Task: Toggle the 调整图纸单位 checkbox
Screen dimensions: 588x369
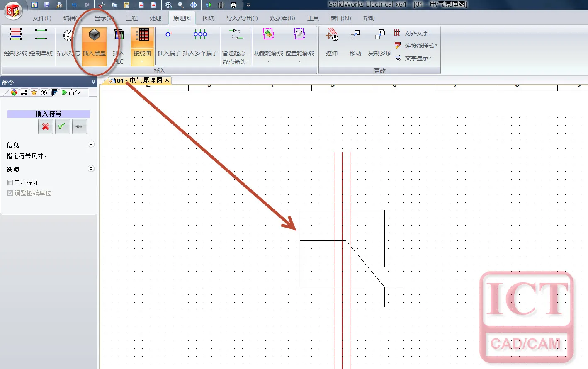Action: pos(10,193)
